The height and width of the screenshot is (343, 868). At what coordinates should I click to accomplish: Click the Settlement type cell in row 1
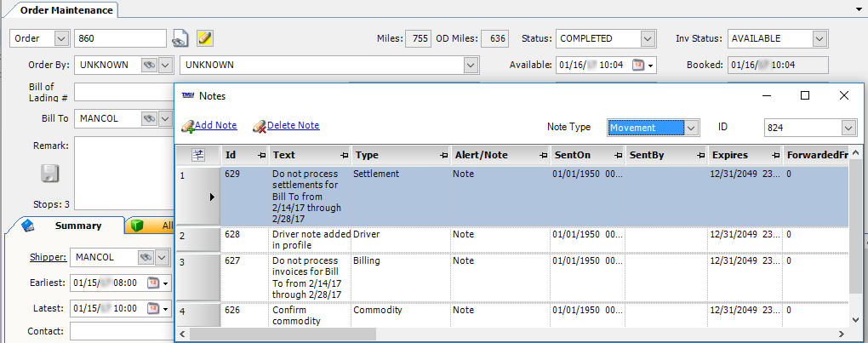click(401, 197)
